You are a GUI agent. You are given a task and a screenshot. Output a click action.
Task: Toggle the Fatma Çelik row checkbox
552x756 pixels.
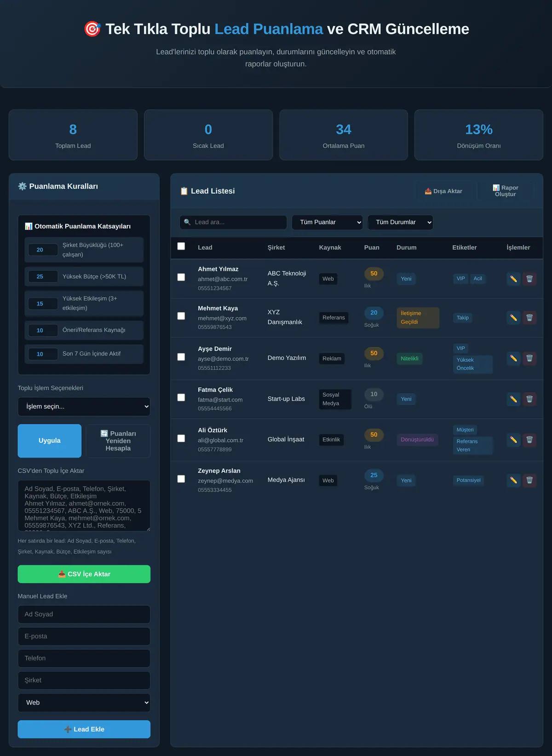point(181,397)
